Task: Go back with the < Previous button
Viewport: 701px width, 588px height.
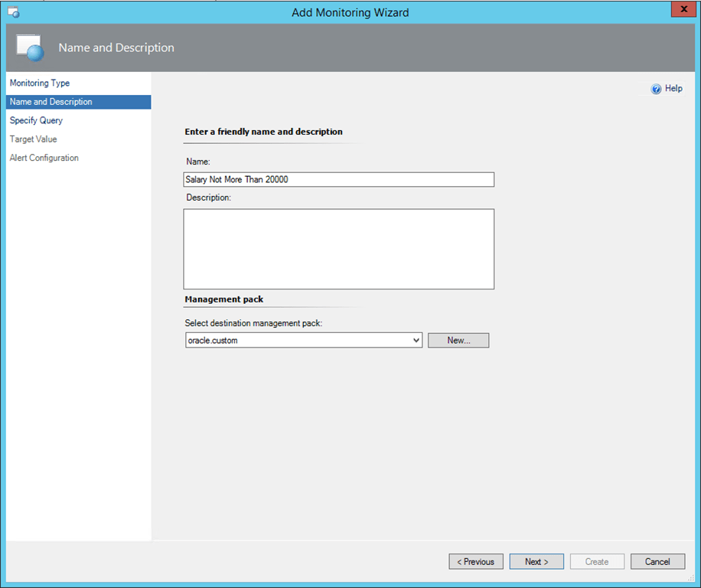Action: tap(476, 562)
